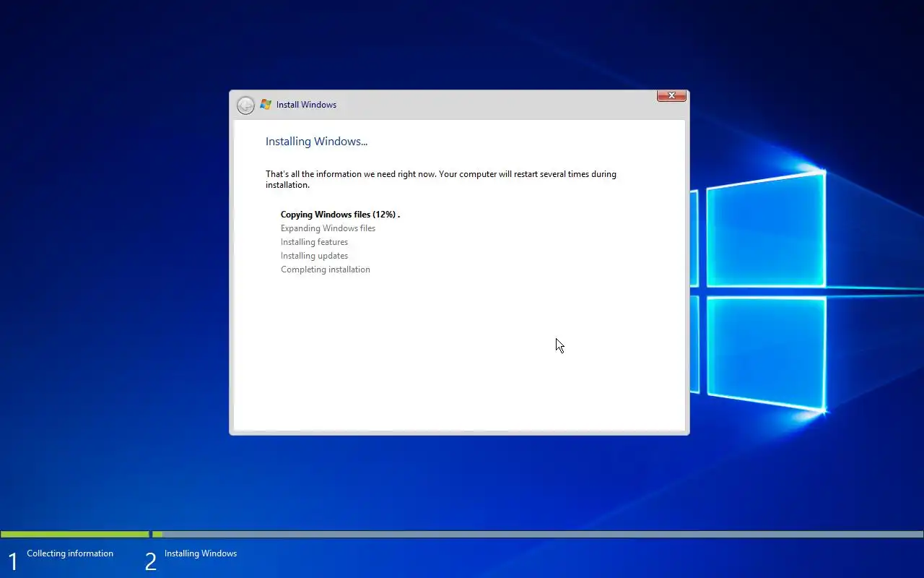Close the Install Windows dialog
Image resolution: width=924 pixels, height=578 pixels.
click(671, 95)
